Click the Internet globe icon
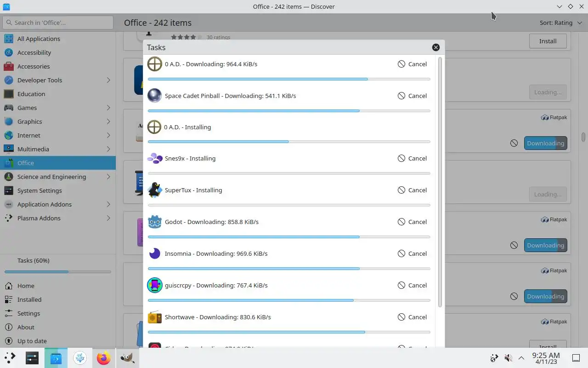588x368 pixels. point(9,135)
